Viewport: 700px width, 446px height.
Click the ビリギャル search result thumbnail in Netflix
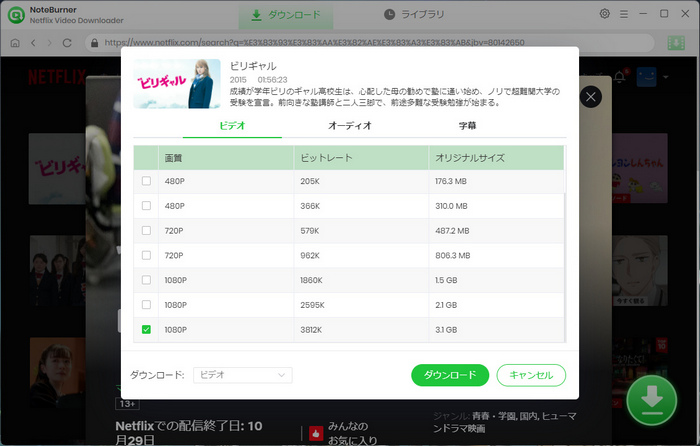pos(57,169)
